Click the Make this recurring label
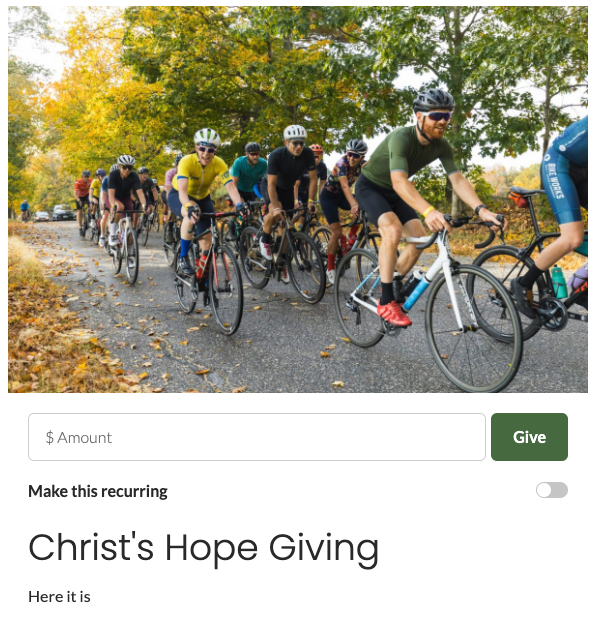Image resolution: width=596 pixels, height=622 pixels. [98, 491]
